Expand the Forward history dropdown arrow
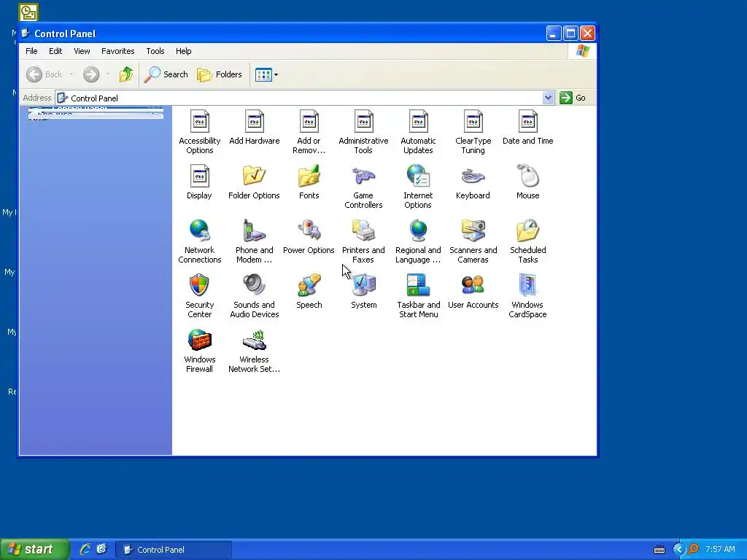Viewport: 747px width, 560px height. click(108, 74)
